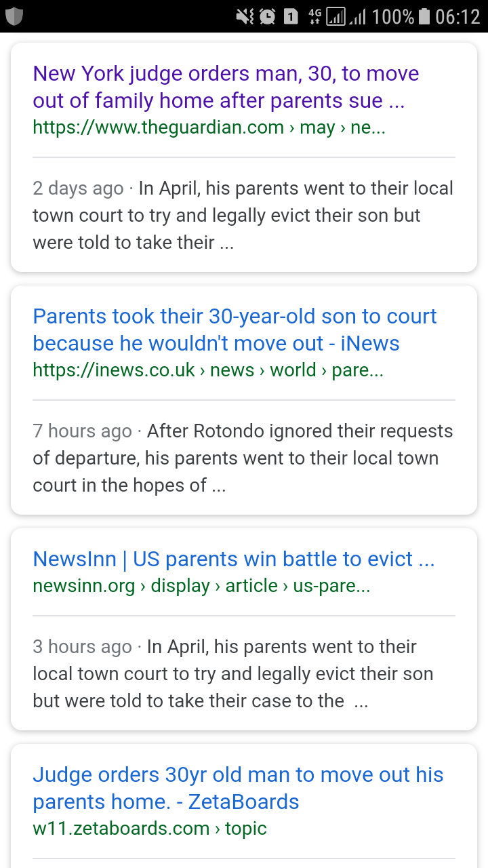Screen dimensions: 488x868
Task: Open the ZetaBoards topic about the judge's order
Action: pos(238,788)
